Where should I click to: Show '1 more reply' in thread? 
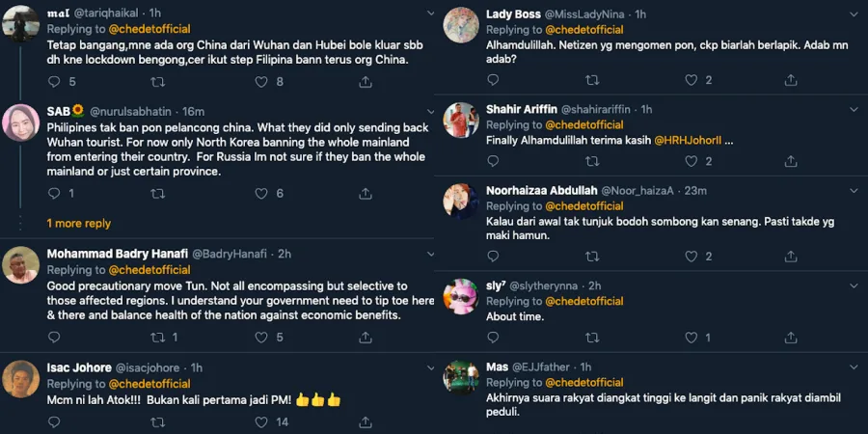[79, 224]
